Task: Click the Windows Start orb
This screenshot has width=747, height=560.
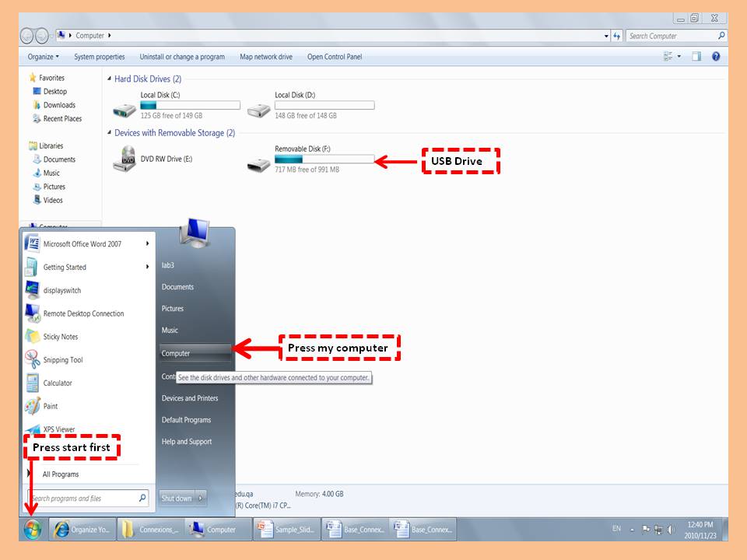Action: [x=32, y=530]
